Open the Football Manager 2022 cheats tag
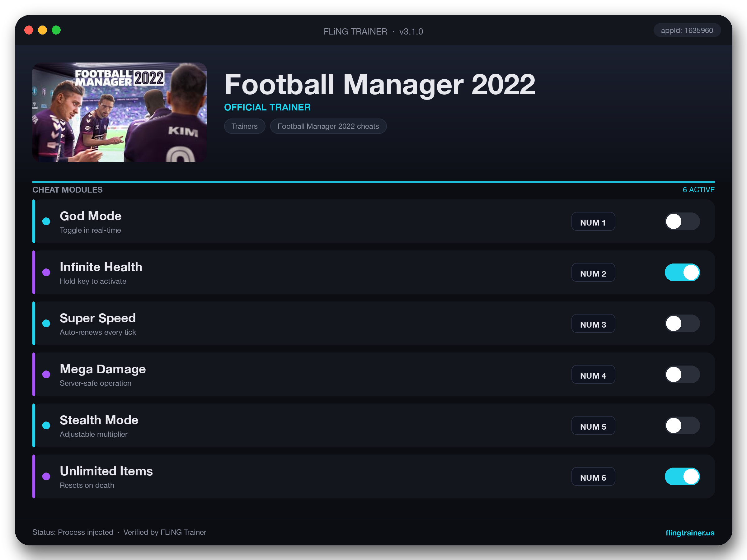Image resolution: width=747 pixels, height=560 pixels. (x=328, y=126)
